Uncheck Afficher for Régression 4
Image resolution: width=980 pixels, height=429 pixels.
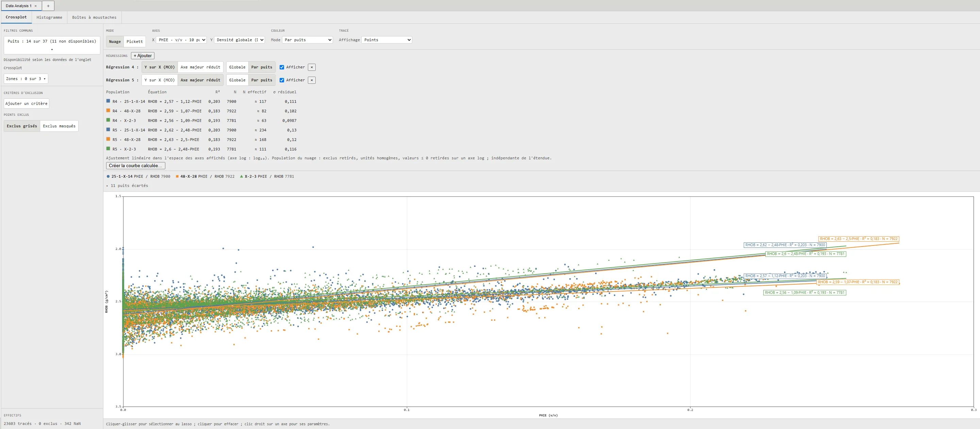tap(282, 67)
